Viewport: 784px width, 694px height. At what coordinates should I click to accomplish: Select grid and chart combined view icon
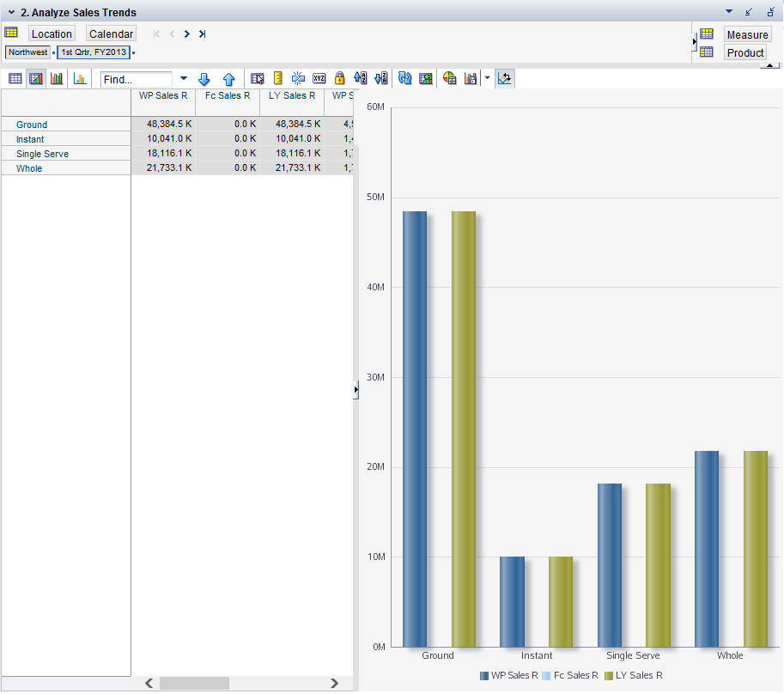click(36, 78)
